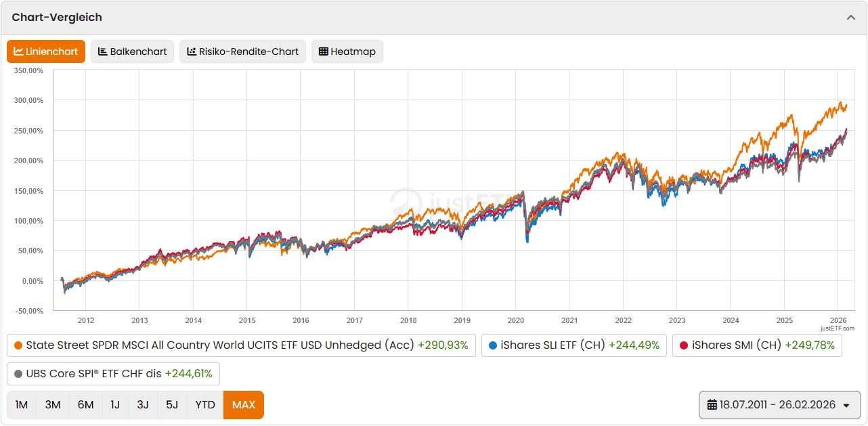Screen dimensions: 868x426
Task: Select the 5J time range
Action: point(172,405)
